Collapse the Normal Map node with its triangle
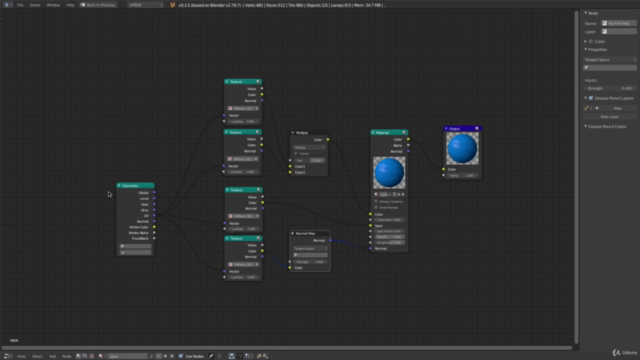This screenshot has height=360, width=640. click(x=293, y=233)
